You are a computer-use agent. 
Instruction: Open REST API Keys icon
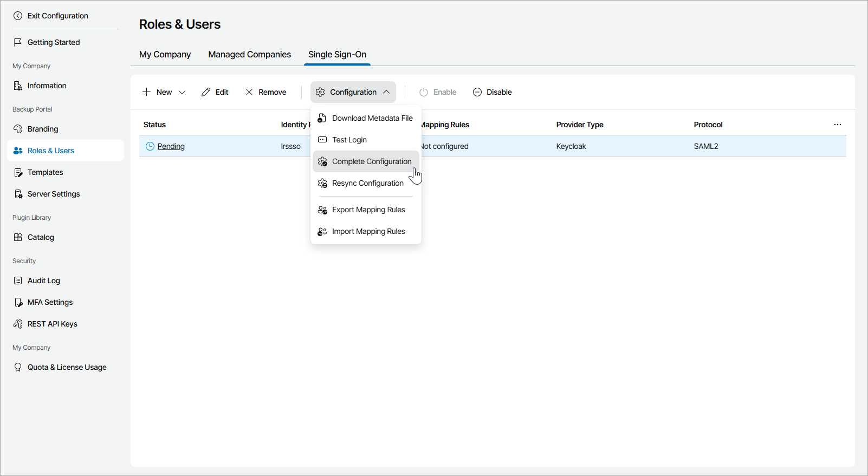(x=18, y=324)
